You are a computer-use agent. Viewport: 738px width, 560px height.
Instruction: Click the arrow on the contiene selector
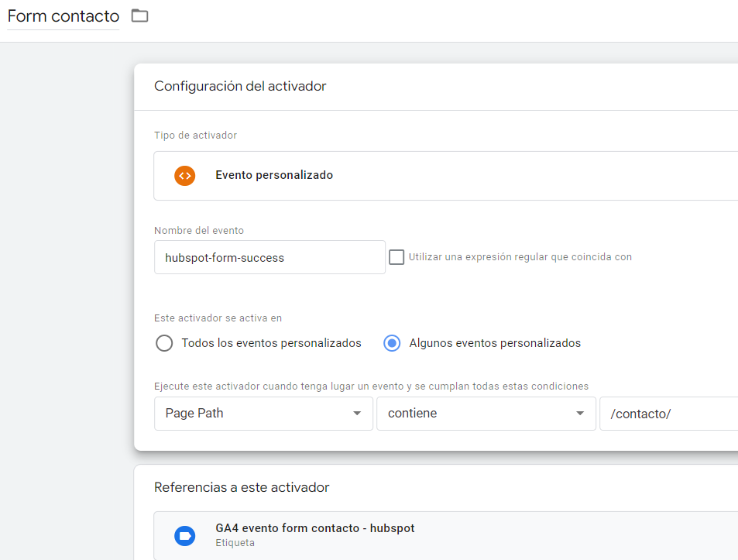coord(580,414)
